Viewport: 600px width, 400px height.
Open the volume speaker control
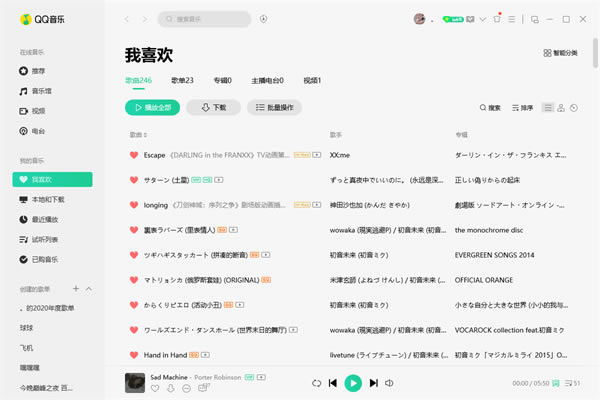389,383
